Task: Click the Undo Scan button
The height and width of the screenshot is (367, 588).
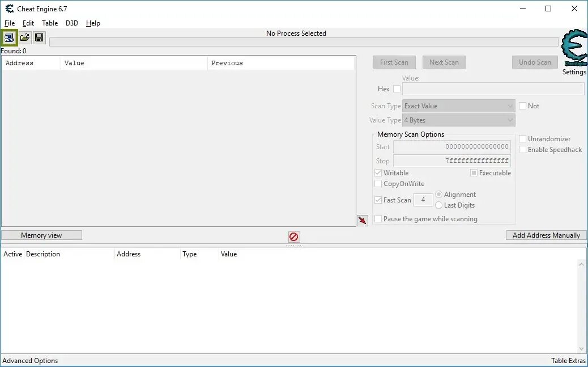Action: pyautogui.click(x=535, y=62)
